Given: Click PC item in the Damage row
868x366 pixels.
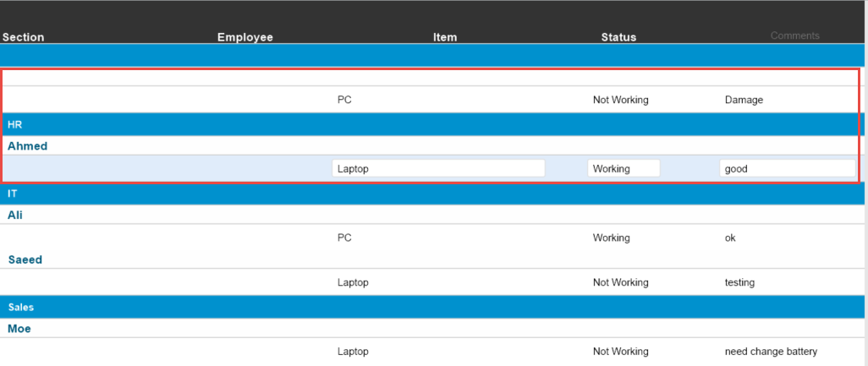Looking at the screenshot, I should coord(344,100).
